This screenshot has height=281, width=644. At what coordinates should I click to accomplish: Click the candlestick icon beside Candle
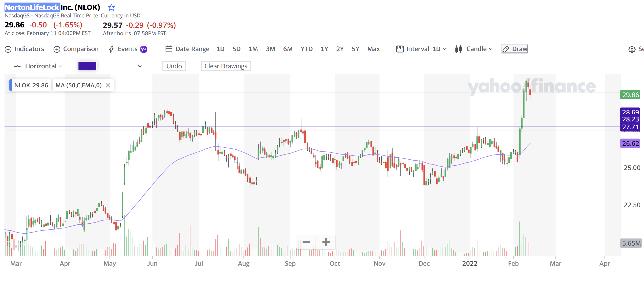click(x=458, y=49)
